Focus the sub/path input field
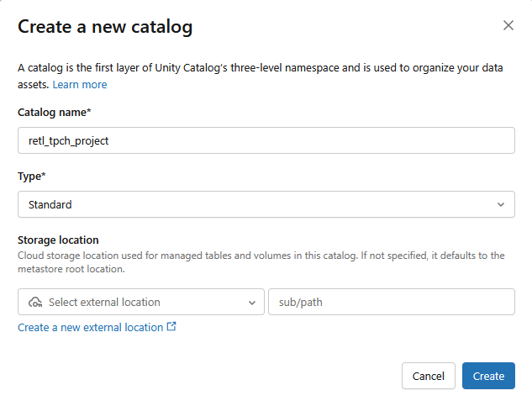Image resolution: width=532 pixels, height=406 pixels. (x=391, y=302)
